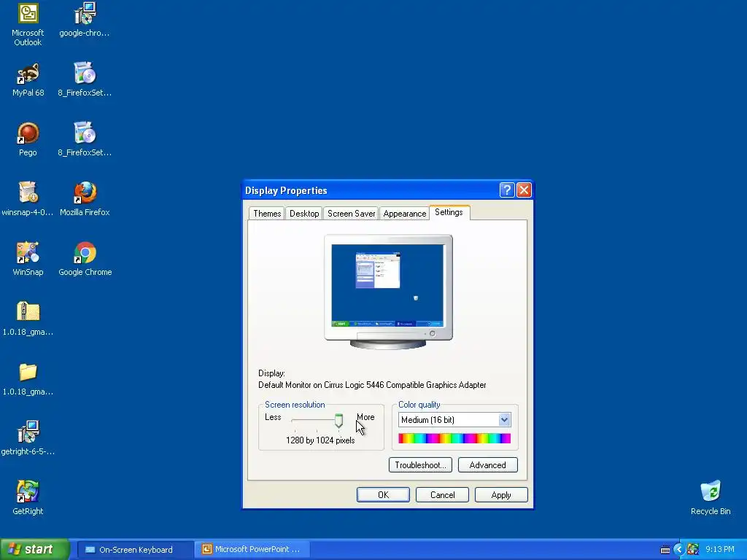
Task: Select the Mozilla Firefox desktop shortcut
Action: (x=85, y=199)
